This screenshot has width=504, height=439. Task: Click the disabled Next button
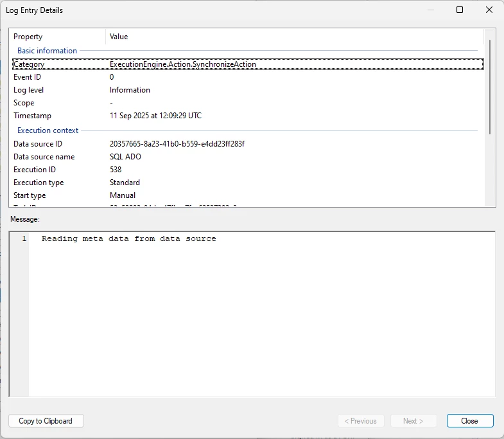413,420
